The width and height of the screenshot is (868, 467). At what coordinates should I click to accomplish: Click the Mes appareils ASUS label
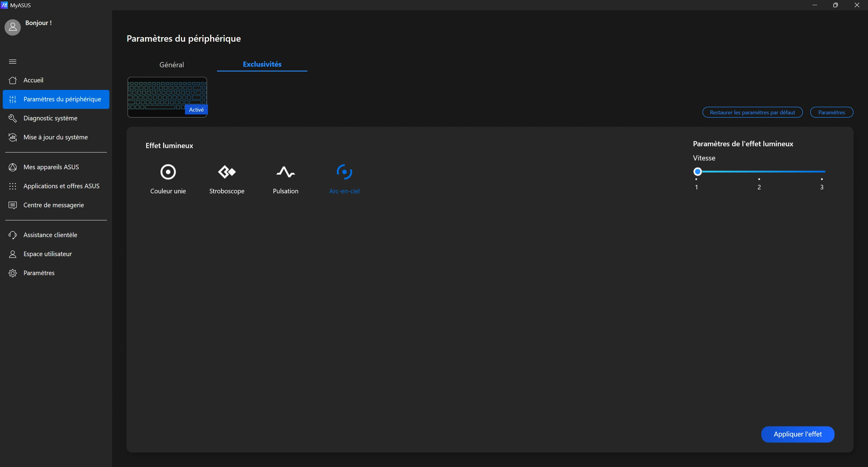tap(51, 167)
